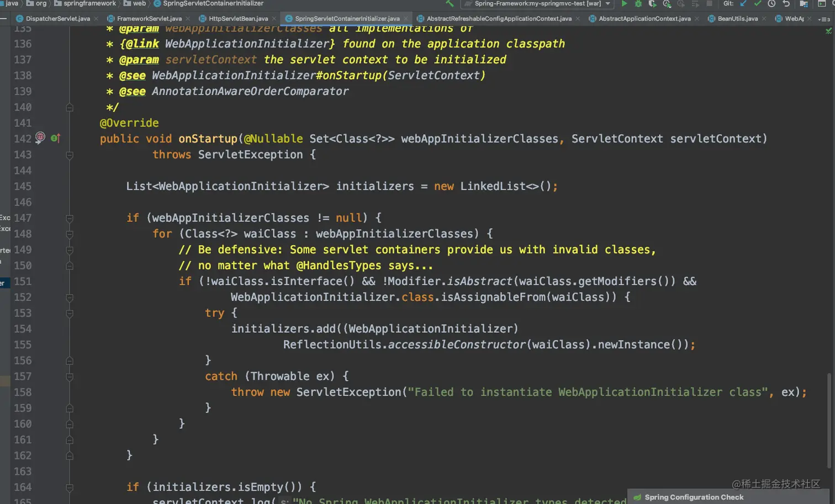This screenshot has height=504, width=835.
Task: Collapse the Javadoc comment ending at line 140
Action: coord(70,107)
